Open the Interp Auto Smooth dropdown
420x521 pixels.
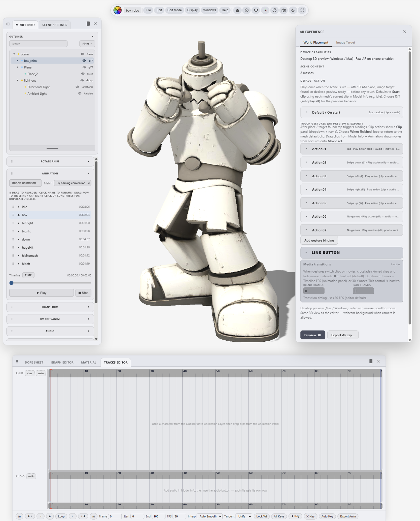[x=209, y=516]
